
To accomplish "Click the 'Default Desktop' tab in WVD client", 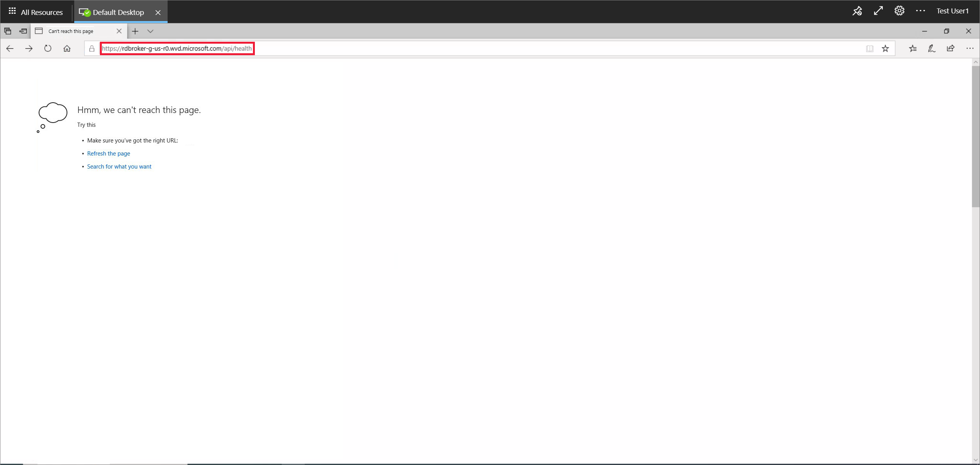I will 117,12.
